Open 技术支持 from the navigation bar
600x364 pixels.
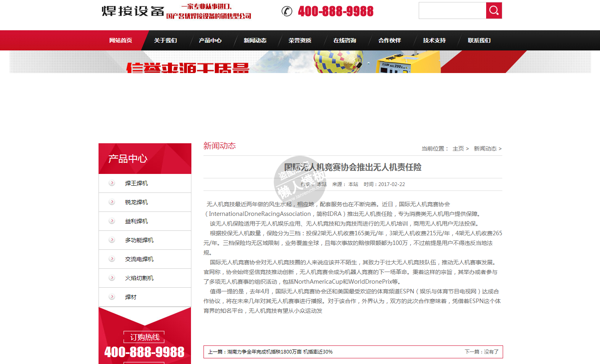[x=434, y=40]
